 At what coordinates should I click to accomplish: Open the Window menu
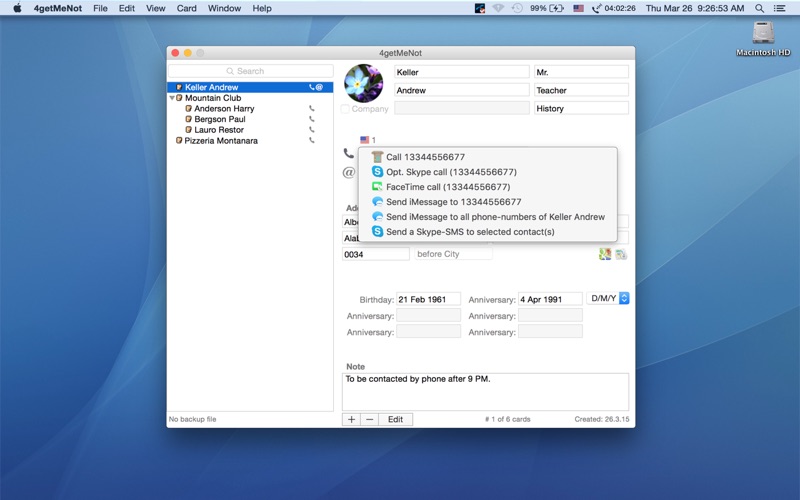point(224,8)
